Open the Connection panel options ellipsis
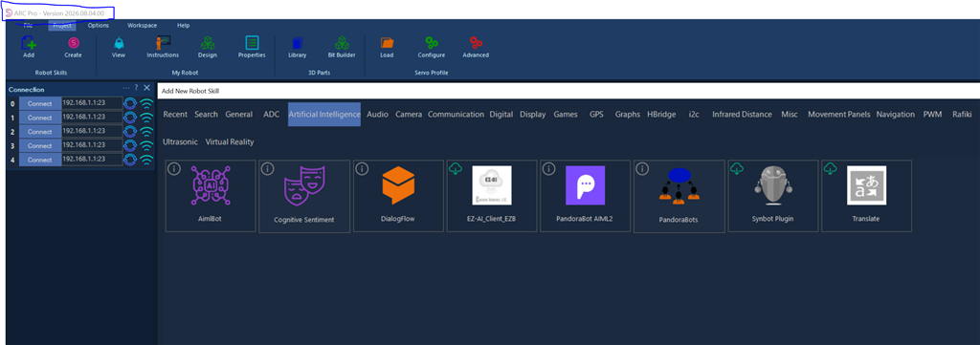This screenshot has height=345, width=980. [x=126, y=89]
